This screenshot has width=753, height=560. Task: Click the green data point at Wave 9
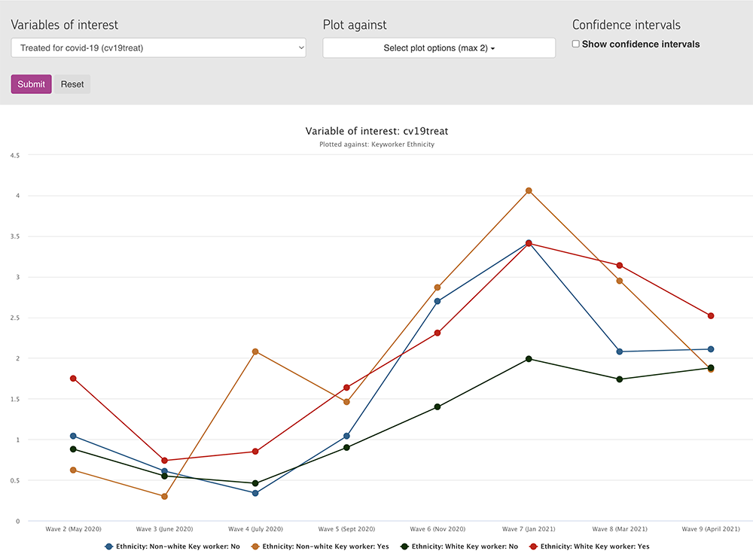pos(711,370)
